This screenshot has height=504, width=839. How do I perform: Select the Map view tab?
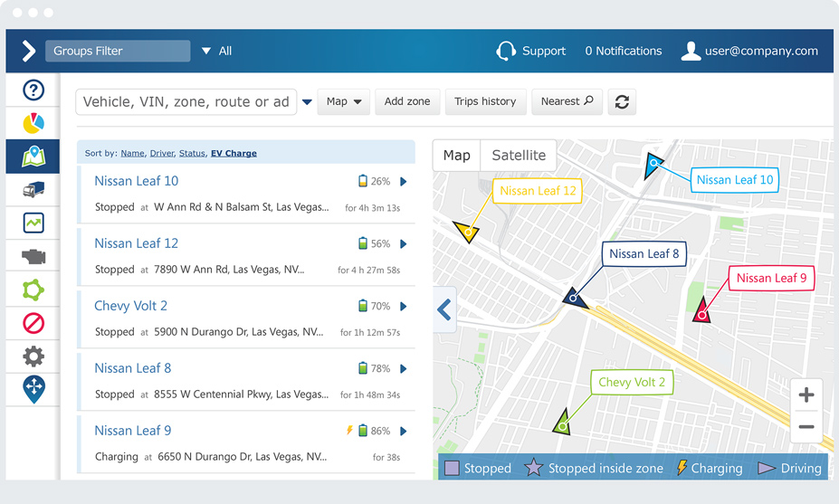(456, 156)
